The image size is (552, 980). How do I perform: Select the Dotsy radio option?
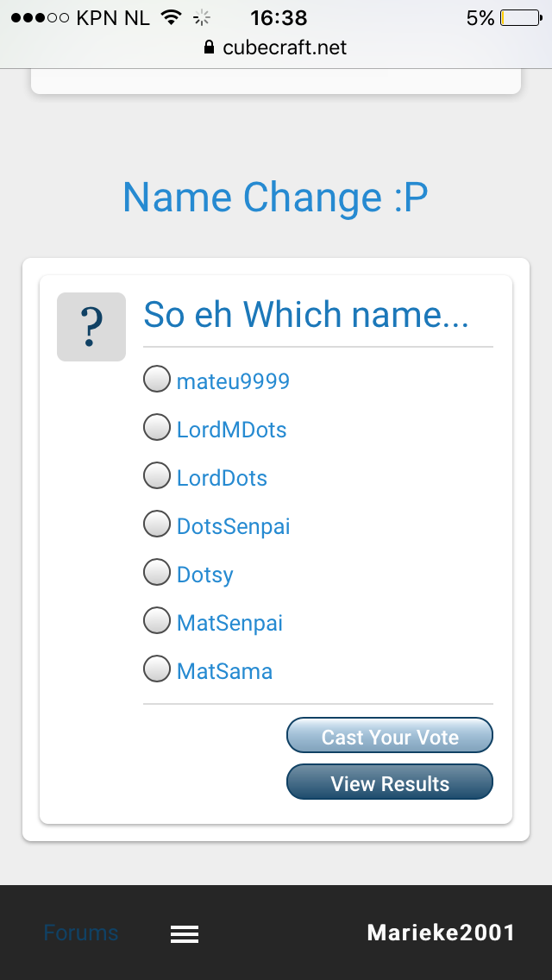tap(157, 572)
